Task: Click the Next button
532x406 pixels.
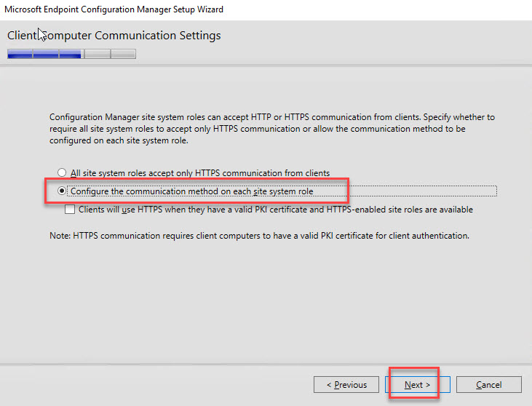Action: (417, 385)
